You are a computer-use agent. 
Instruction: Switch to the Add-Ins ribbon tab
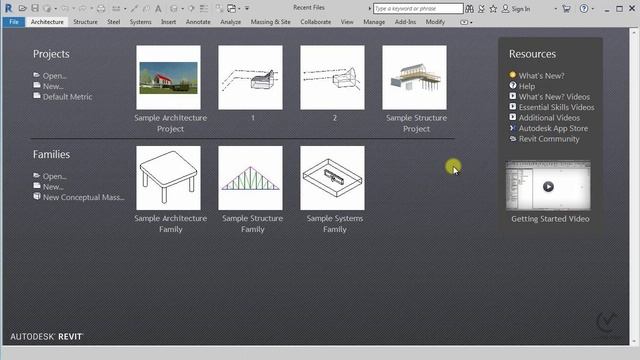(405, 22)
